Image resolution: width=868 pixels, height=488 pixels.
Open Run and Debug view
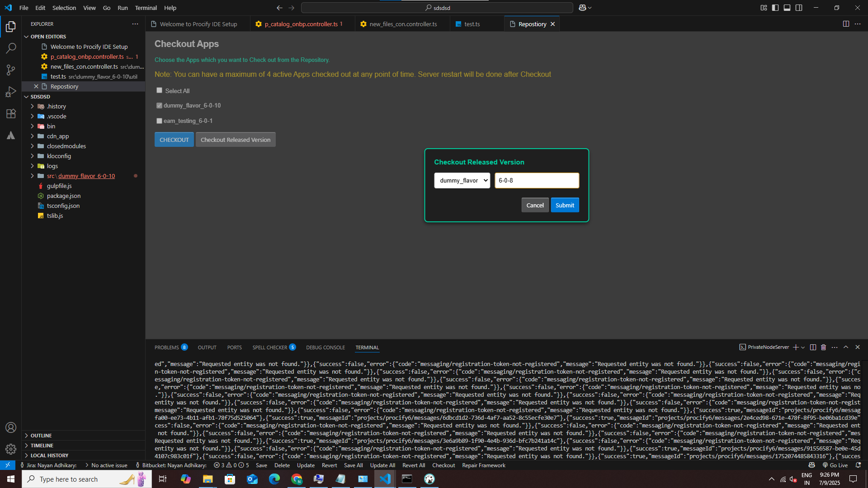(11, 92)
